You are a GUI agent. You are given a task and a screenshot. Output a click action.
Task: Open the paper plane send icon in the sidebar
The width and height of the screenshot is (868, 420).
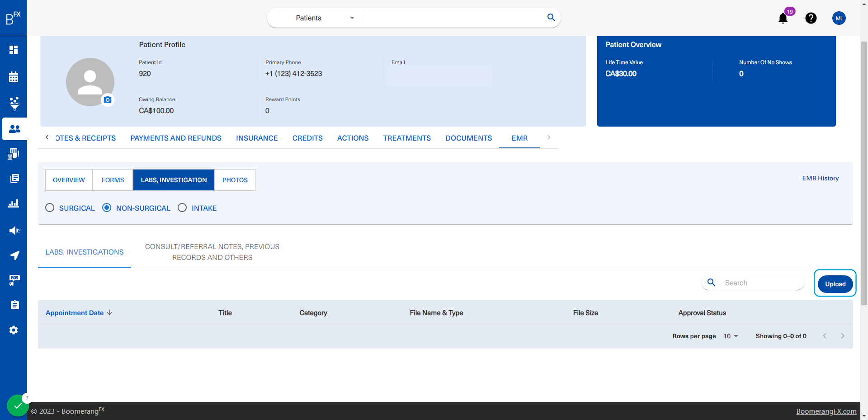tap(14, 255)
